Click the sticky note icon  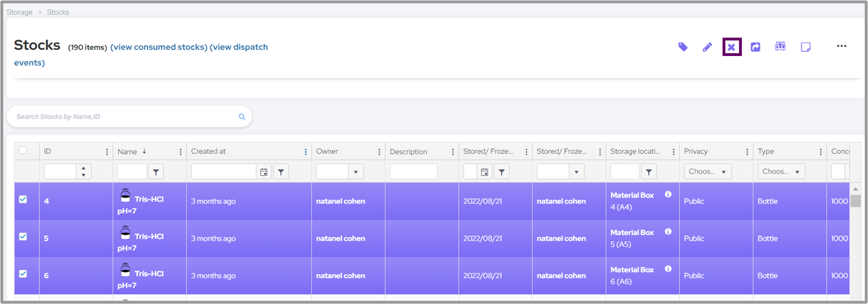tap(805, 47)
